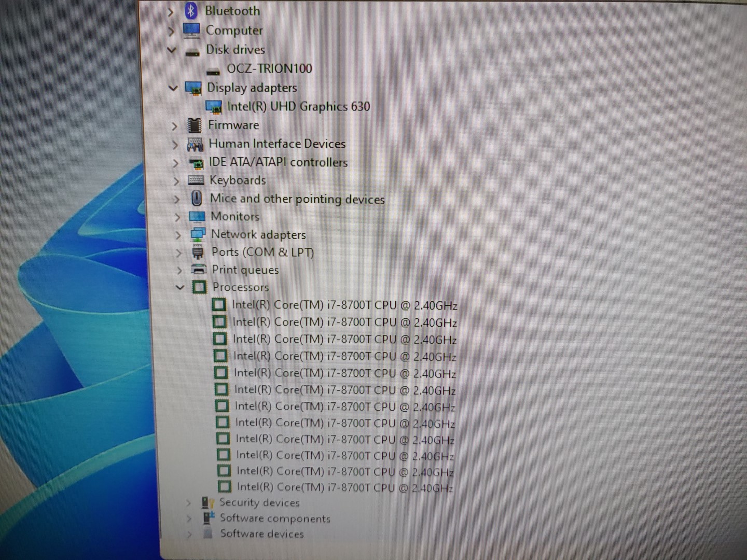Select the Software components label
Screen dimensions: 747x560
tap(275, 518)
